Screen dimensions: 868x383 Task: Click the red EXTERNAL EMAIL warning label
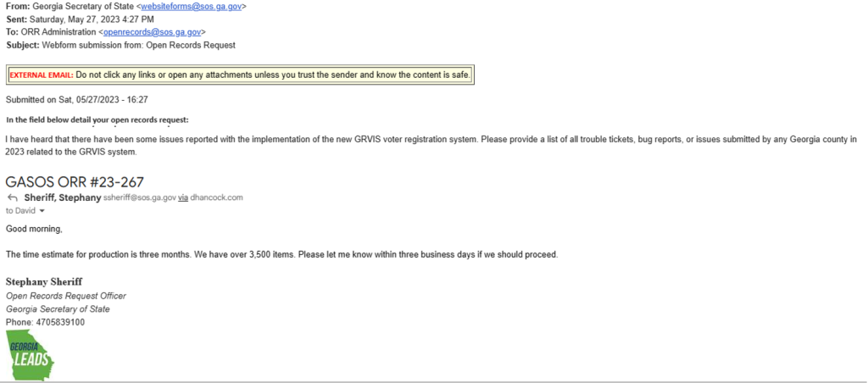coord(42,75)
